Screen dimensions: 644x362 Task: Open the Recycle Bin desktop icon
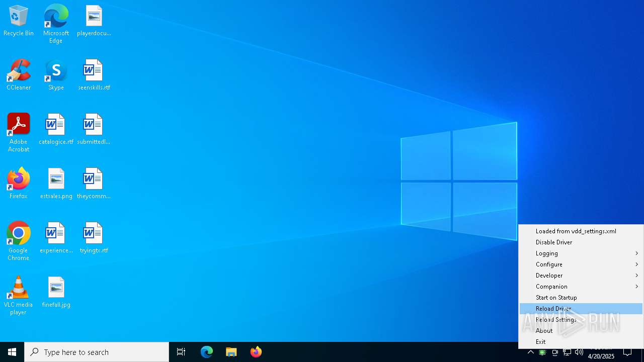[19, 21]
